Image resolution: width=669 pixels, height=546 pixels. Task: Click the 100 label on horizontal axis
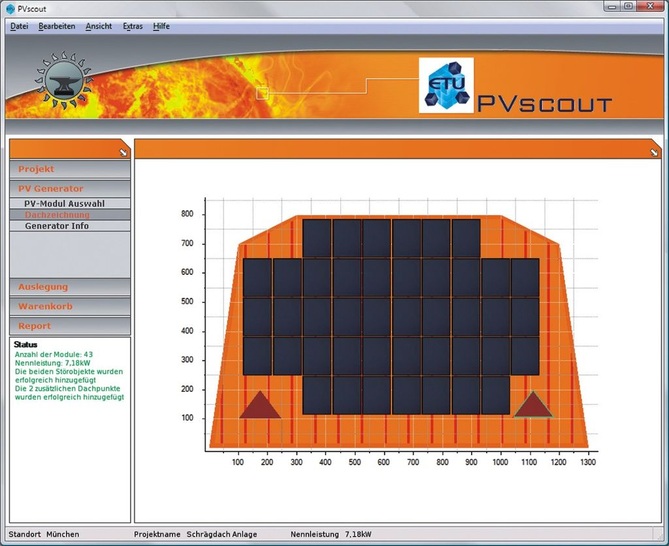238,462
